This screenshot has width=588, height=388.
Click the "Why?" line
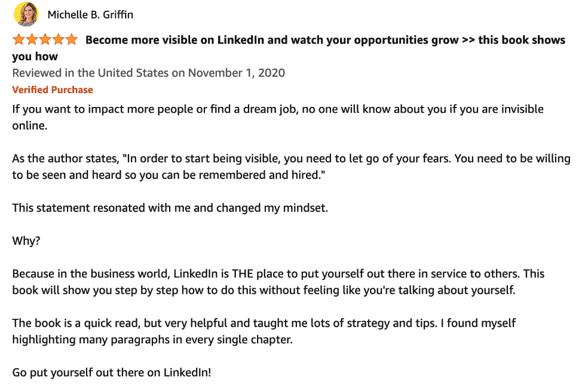click(x=25, y=241)
